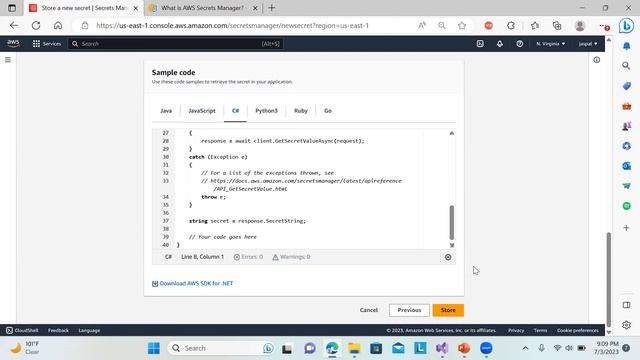
Task: Click the Cancel button
Action: coord(369,310)
